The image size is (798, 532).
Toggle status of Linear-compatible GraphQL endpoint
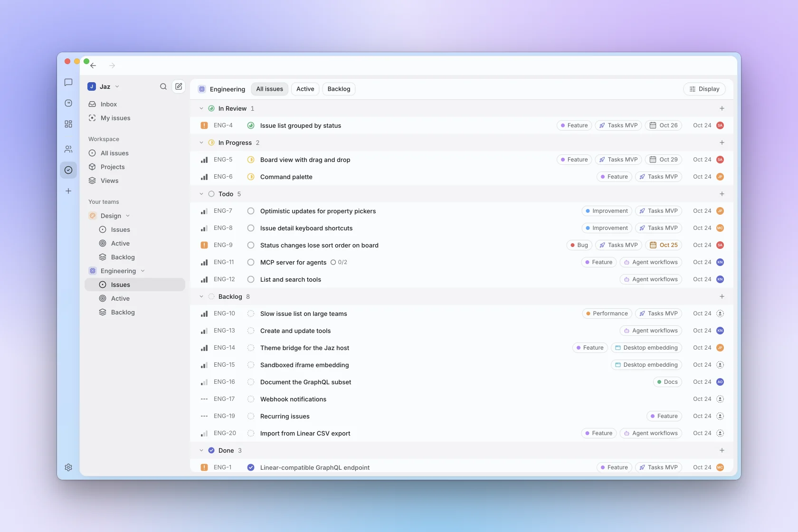coord(251,467)
